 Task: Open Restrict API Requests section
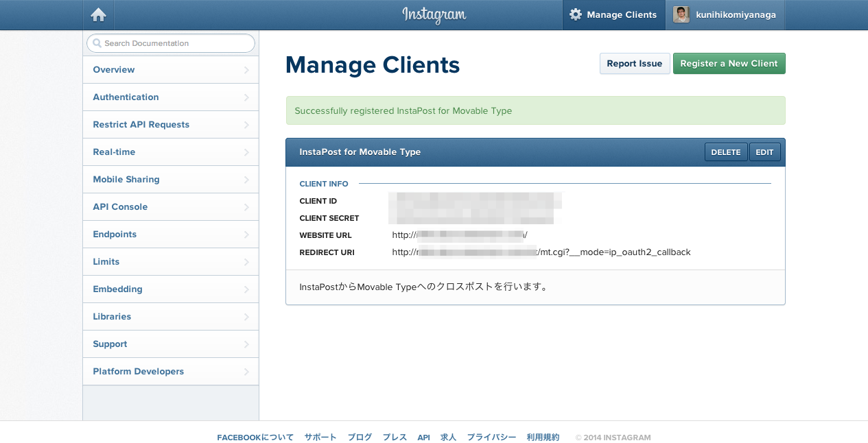point(170,125)
